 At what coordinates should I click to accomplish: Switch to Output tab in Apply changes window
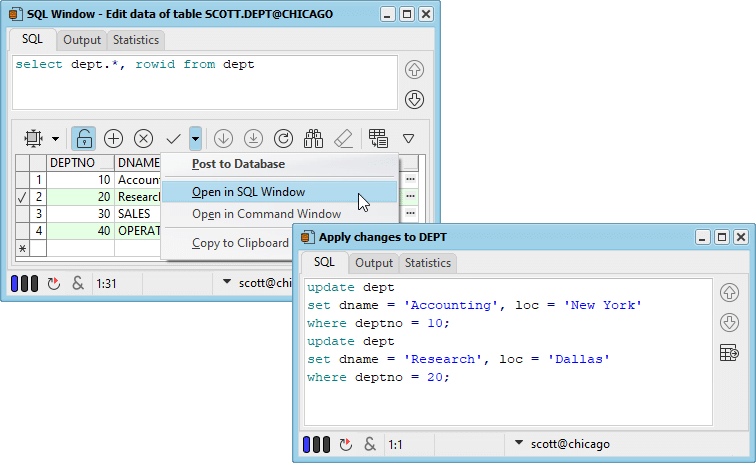click(x=374, y=263)
